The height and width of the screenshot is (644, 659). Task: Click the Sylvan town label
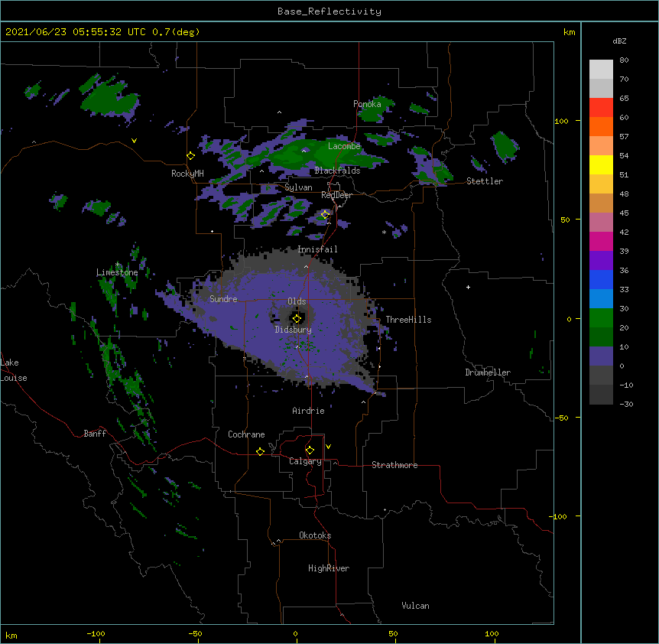[298, 187]
